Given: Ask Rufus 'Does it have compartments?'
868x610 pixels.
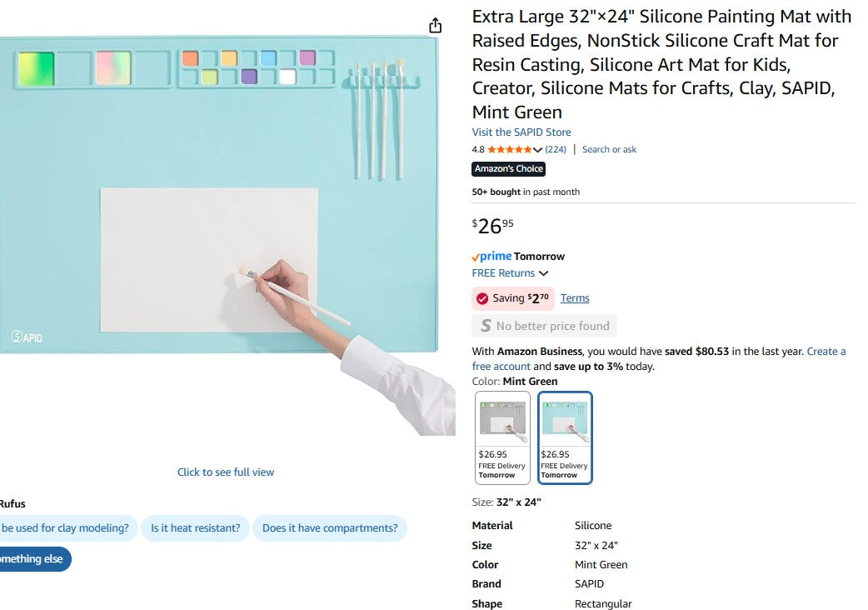Looking at the screenshot, I should pos(330,528).
